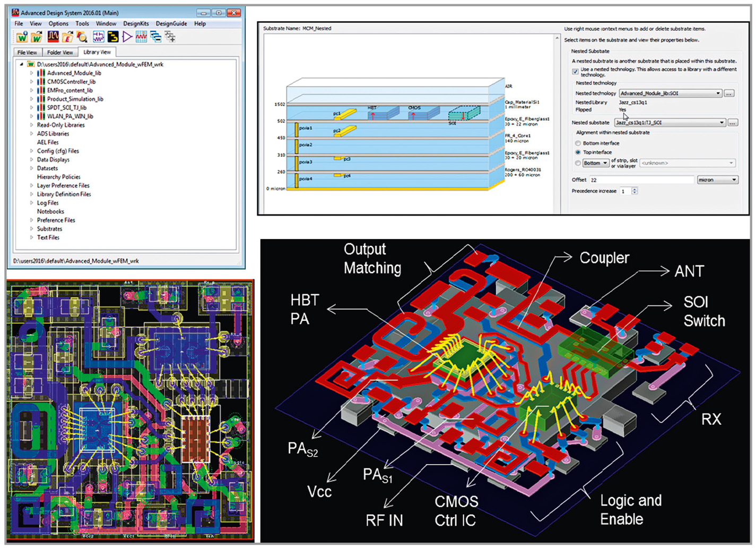Create a new workspace
Image resolution: width=756 pixels, height=548 pixels.
(x=22, y=37)
